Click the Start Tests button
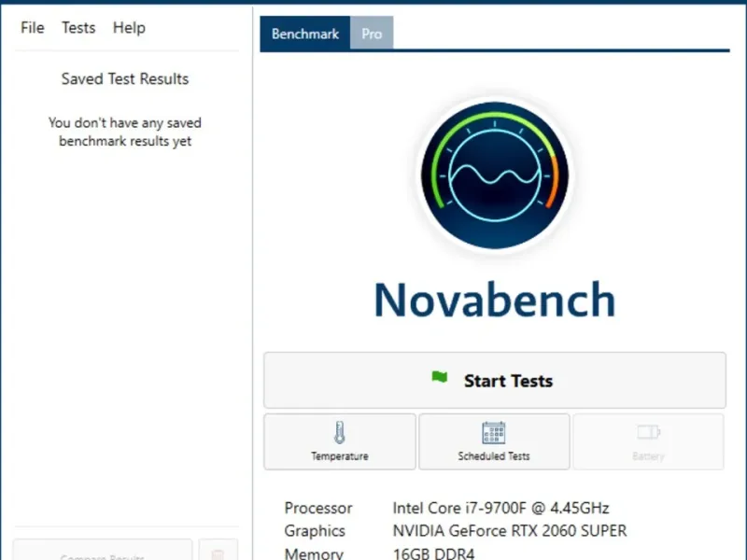 coord(495,380)
